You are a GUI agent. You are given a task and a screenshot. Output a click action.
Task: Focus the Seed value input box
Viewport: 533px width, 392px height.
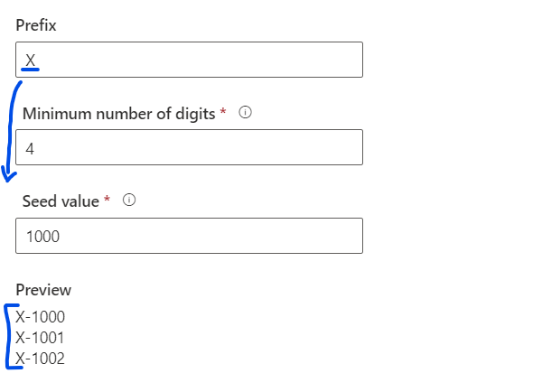point(189,236)
